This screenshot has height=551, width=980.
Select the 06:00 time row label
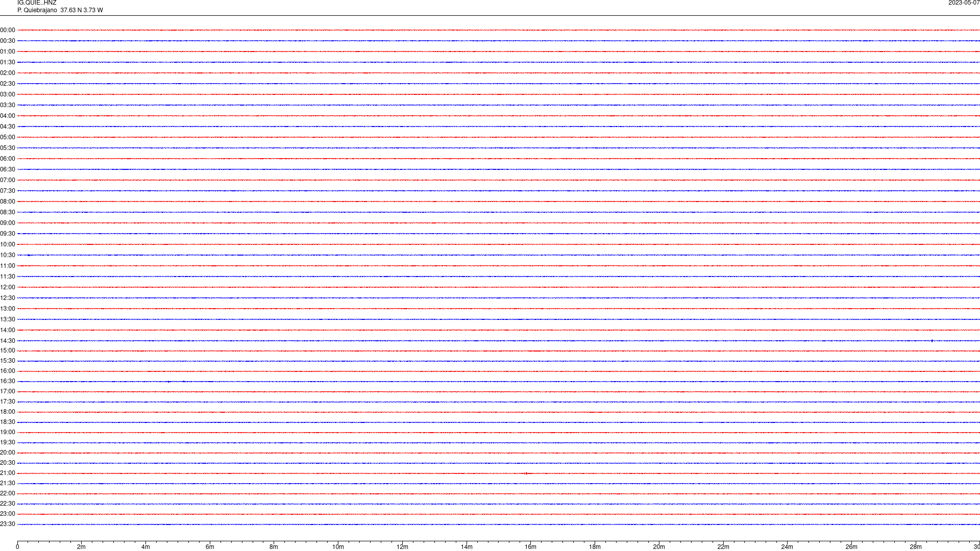click(x=8, y=159)
